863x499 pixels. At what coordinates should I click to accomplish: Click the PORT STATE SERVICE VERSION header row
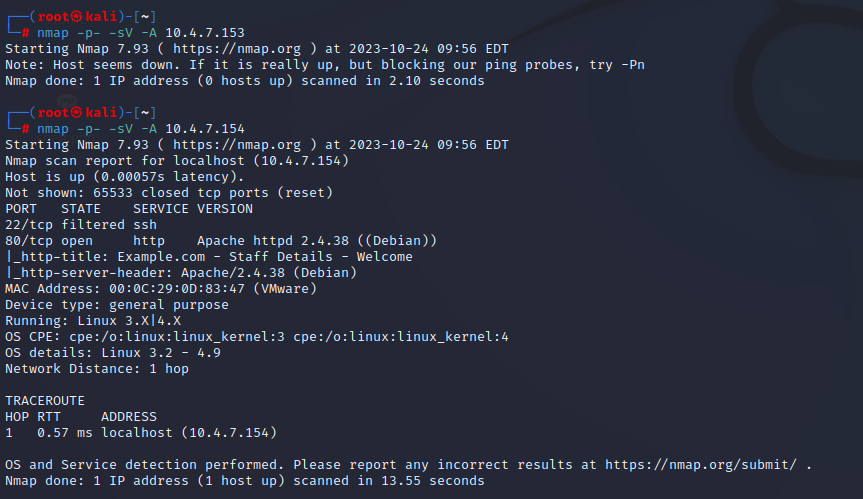pos(128,209)
